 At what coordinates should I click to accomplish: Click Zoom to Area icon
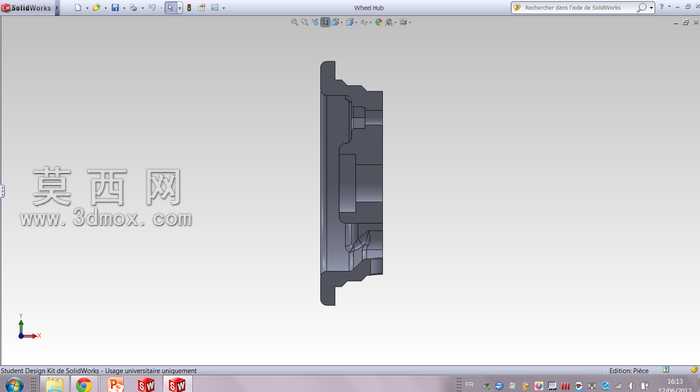(304, 22)
